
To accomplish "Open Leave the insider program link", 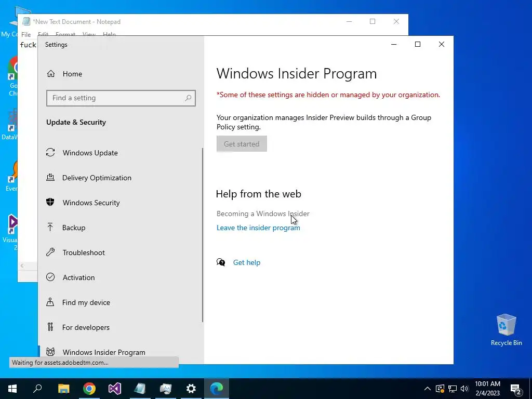I will tap(258, 228).
